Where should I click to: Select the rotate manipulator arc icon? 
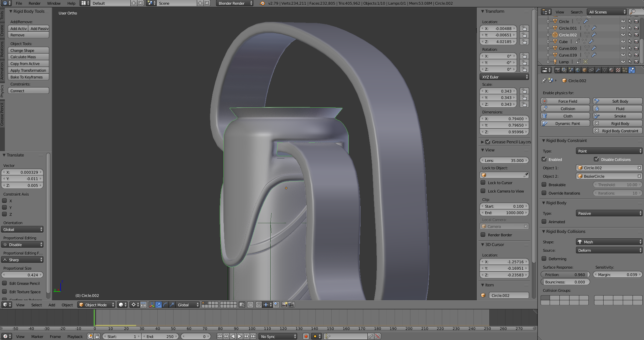(165, 305)
